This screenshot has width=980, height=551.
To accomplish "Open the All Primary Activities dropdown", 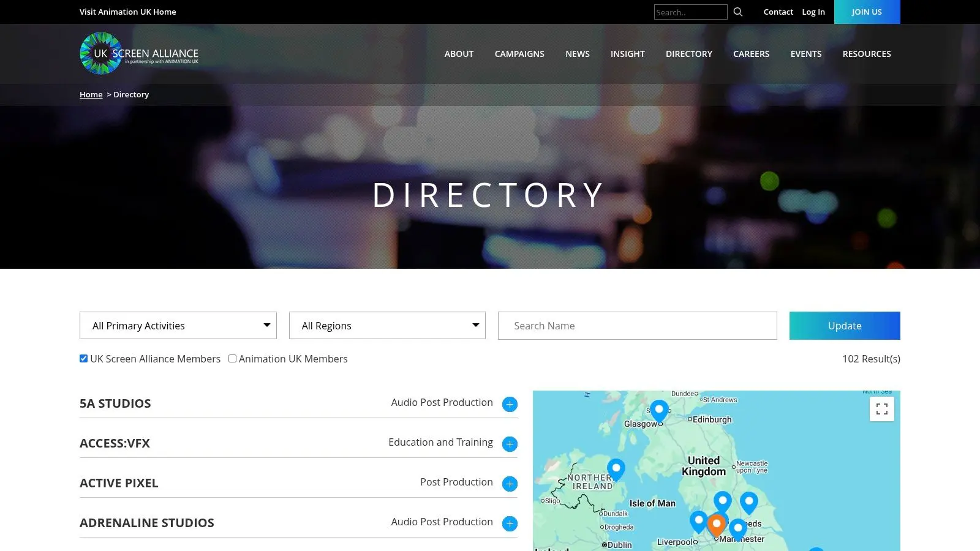I will 178,326.
